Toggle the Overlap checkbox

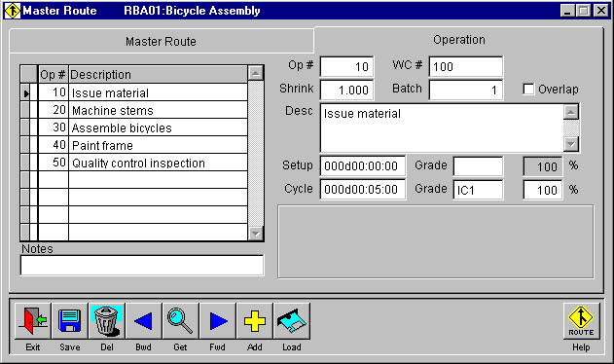[x=528, y=90]
